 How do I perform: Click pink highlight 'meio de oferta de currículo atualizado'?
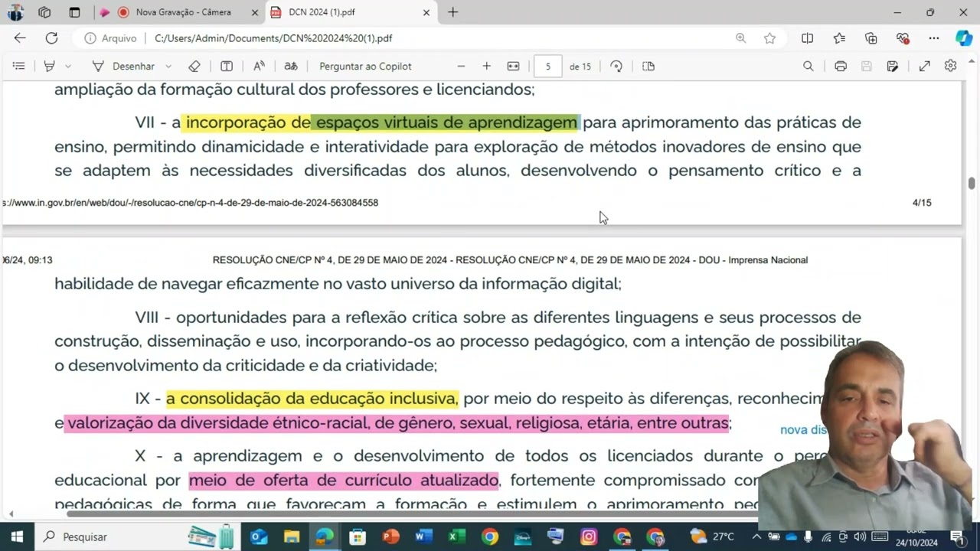coord(343,481)
